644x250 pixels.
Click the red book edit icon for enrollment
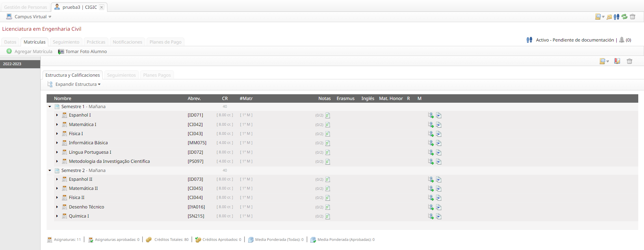point(617,61)
